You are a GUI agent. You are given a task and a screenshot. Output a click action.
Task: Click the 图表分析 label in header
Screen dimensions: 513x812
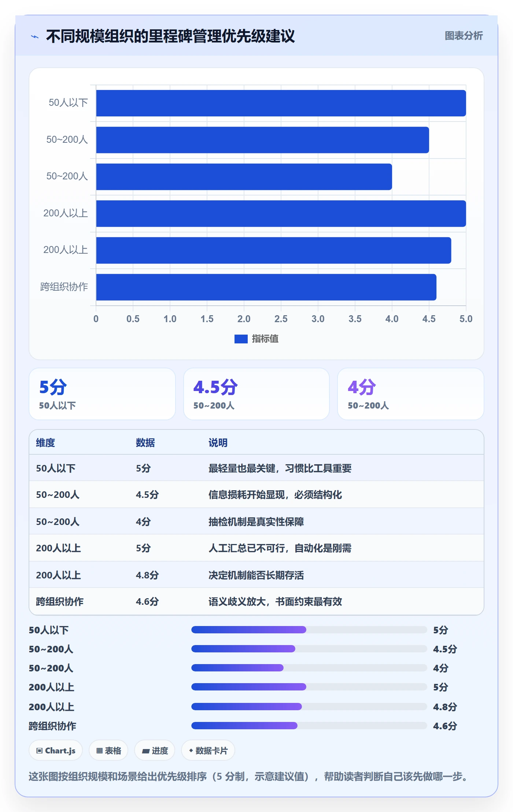[464, 36]
